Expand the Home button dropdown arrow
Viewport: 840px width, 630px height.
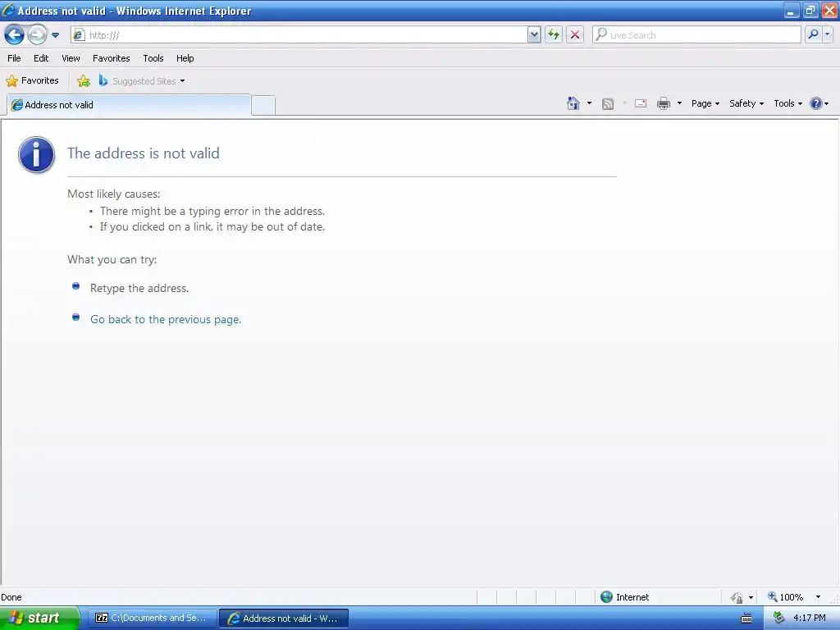589,103
